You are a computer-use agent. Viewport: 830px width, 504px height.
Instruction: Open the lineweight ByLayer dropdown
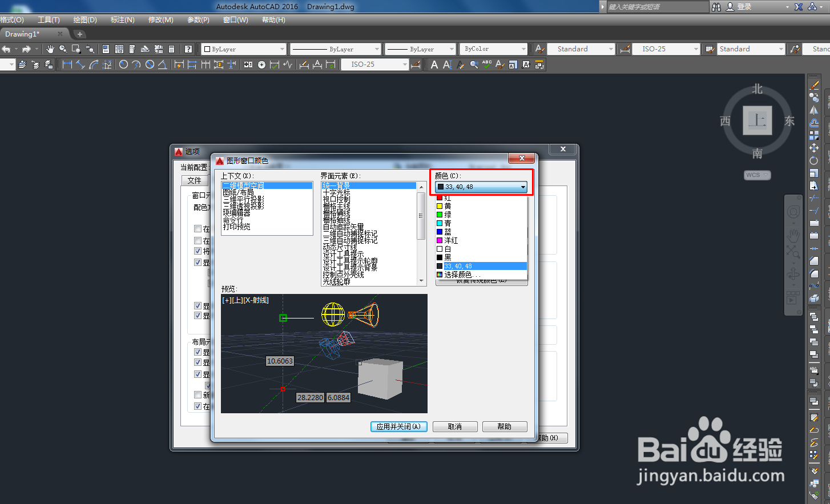pyautogui.click(x=421, y=49)
